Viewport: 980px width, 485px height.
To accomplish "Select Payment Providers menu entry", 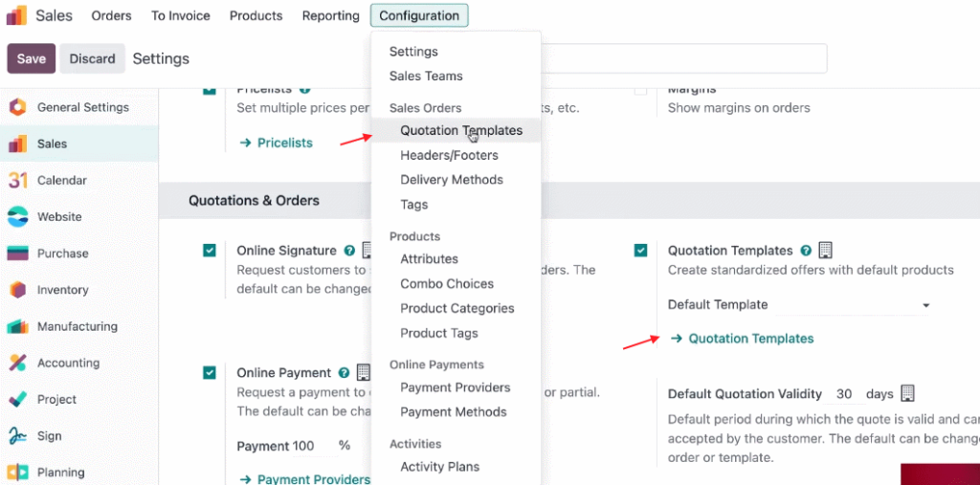I will coord(455,387).
